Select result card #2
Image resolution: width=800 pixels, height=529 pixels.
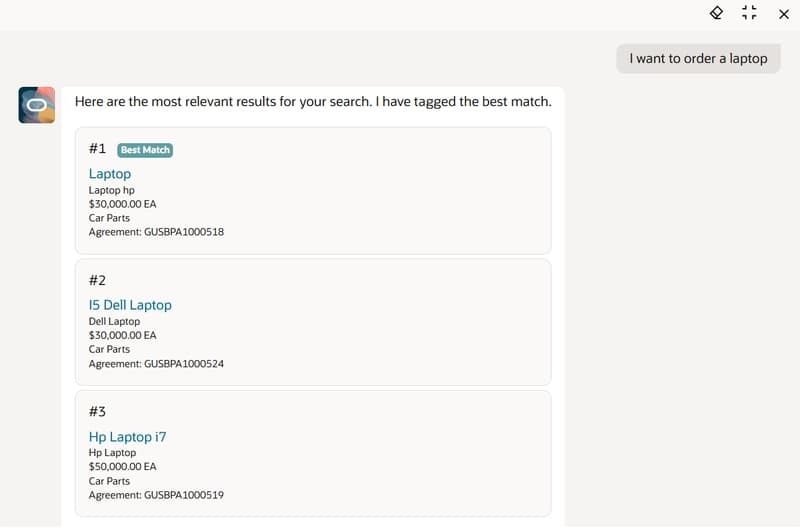[x=313, y=322]
